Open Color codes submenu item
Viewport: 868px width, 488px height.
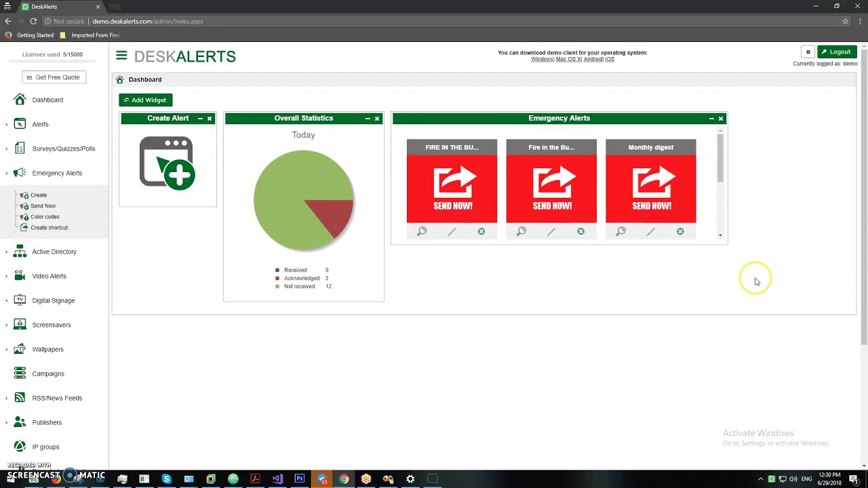pos(45,217)
